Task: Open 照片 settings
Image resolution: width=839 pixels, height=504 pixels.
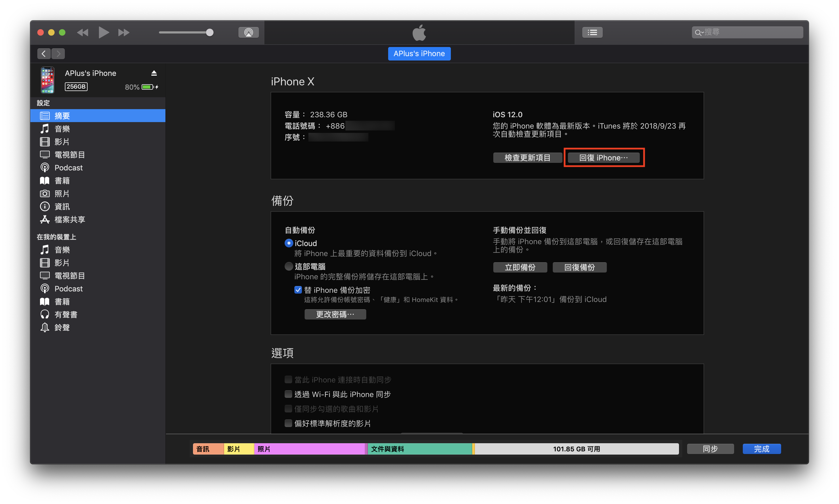Action: [98, 194]
